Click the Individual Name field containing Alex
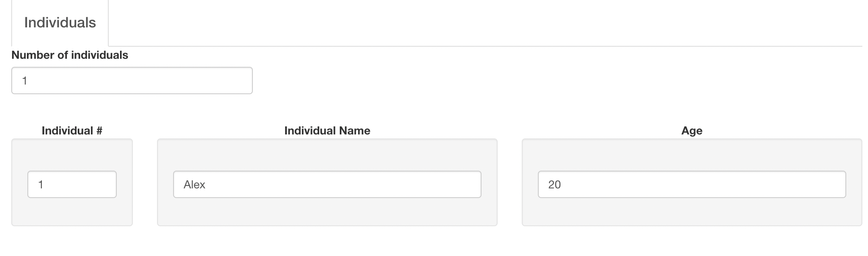 tap(327, 184)
